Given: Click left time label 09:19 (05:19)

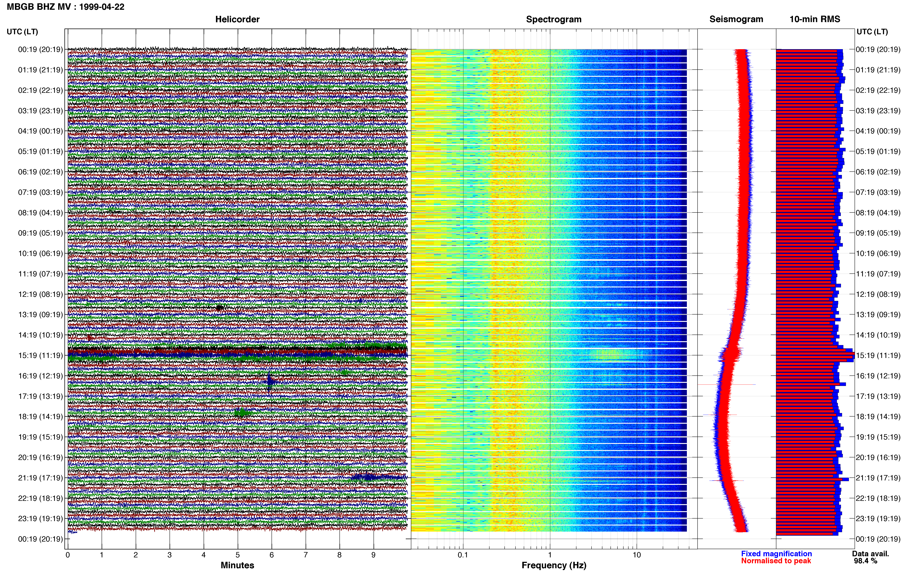Looking at the screenshot, I should point(41,233).
